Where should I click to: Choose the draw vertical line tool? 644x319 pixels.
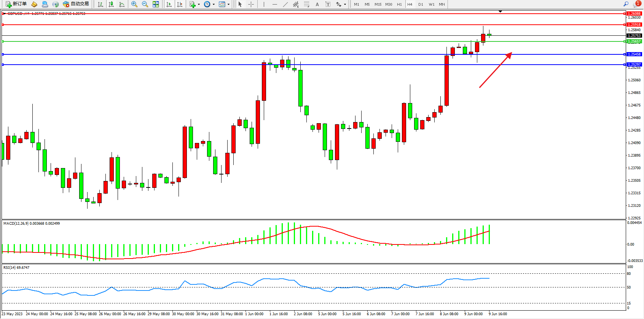[x=264, y=4]
